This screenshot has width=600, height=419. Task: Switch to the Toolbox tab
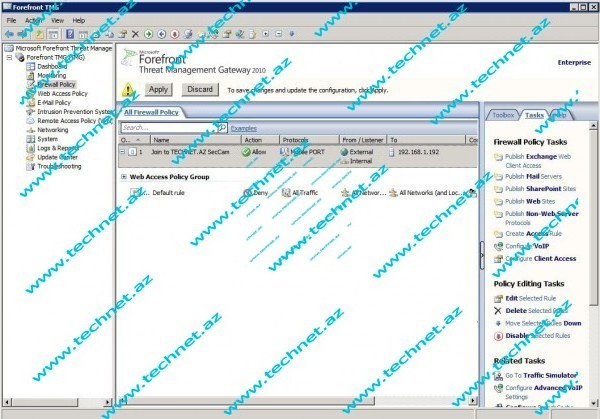coord(503,115)
